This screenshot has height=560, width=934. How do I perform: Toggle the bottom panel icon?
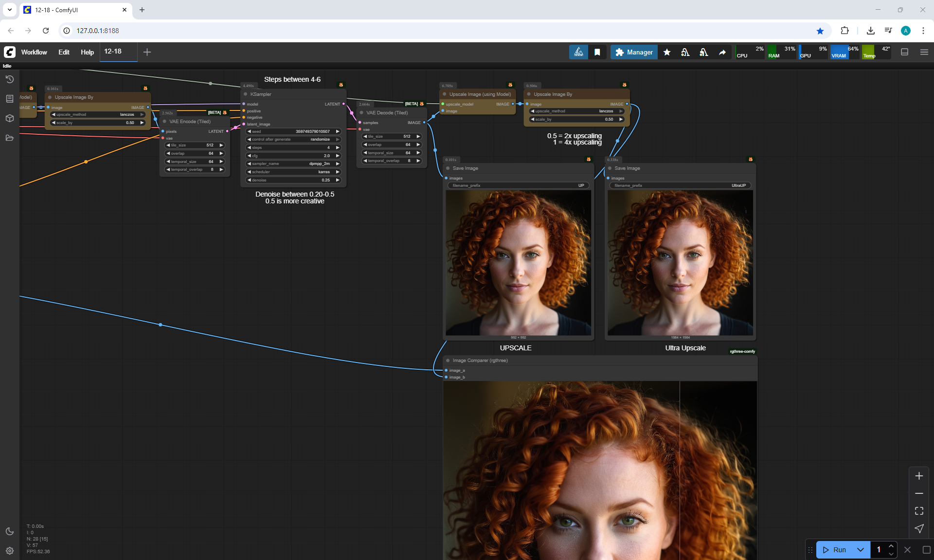tap(904, 52)
